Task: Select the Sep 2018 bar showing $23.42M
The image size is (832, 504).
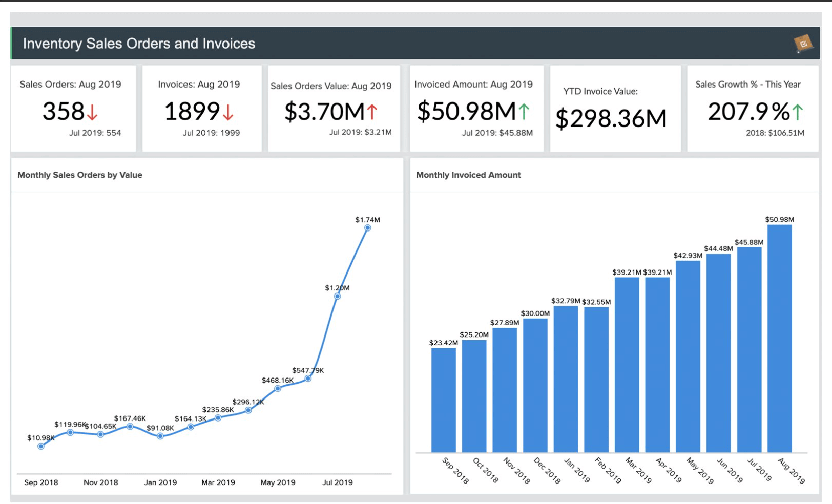Action: 443,400
